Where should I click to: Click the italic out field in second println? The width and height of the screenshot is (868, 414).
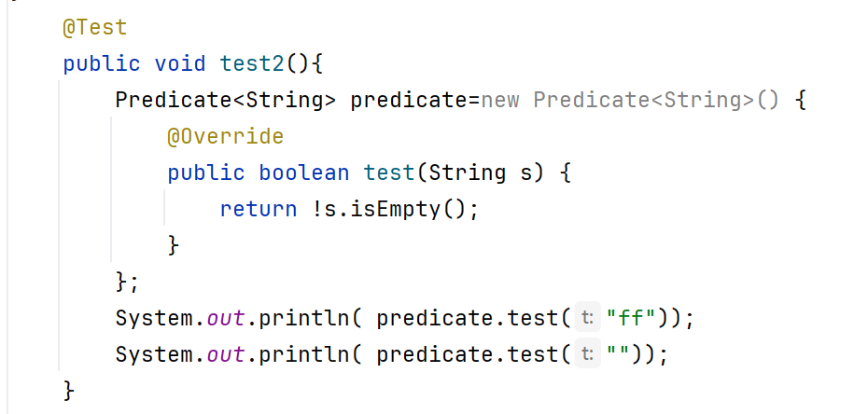click(226, 355)
